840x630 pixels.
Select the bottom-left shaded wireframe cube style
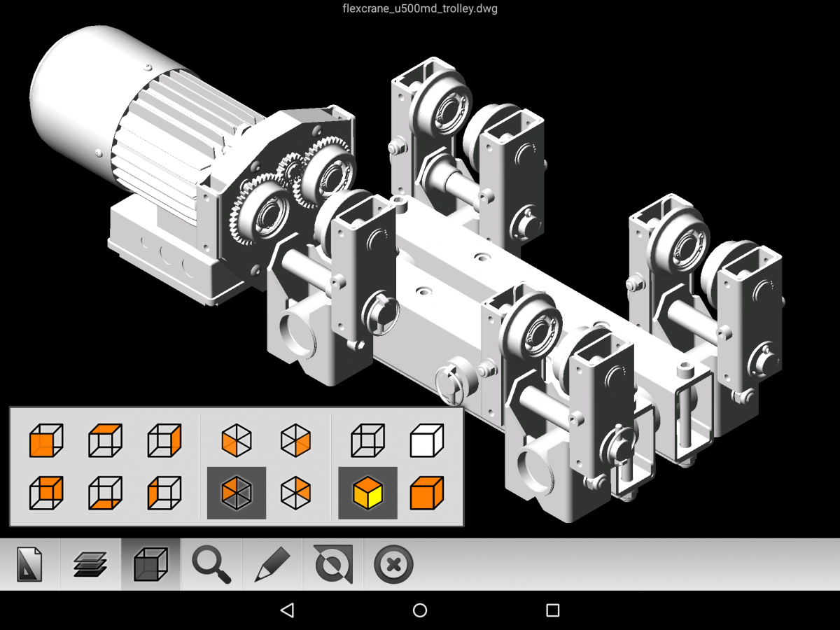[x=46, y=493]
